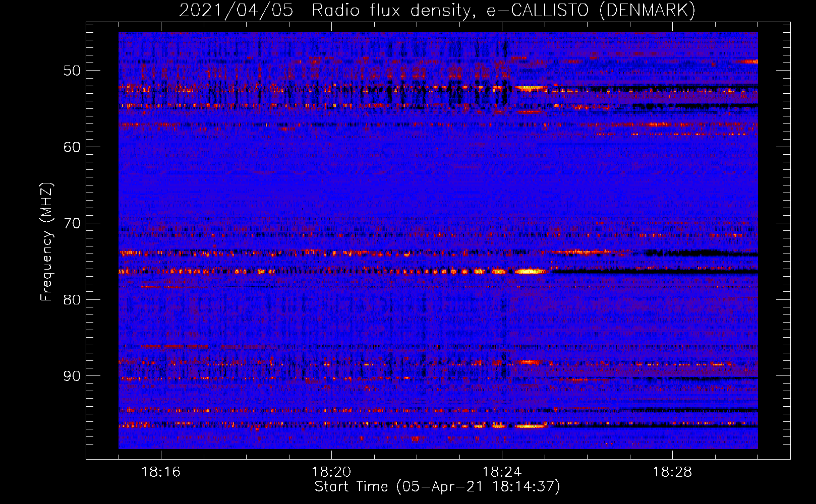Screen dimensions: 816x504
Task: Click the 18:28 time tick label
Action: coord(672,472)
